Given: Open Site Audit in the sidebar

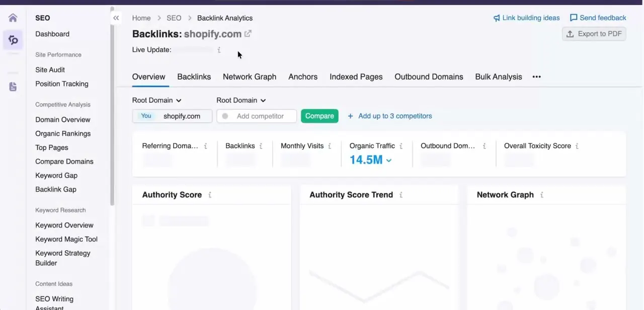Looking at the screenshot, I should [x=50, y=70].
